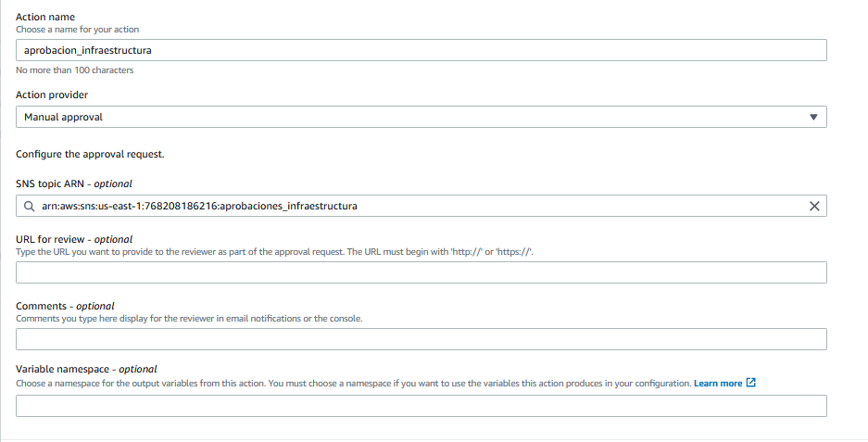Click into the URL for review field
The image size is (868, 442).
[421, 272]
